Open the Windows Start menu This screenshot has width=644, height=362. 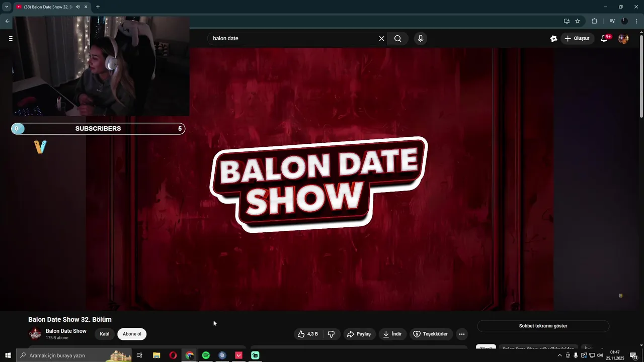point(8,355)
